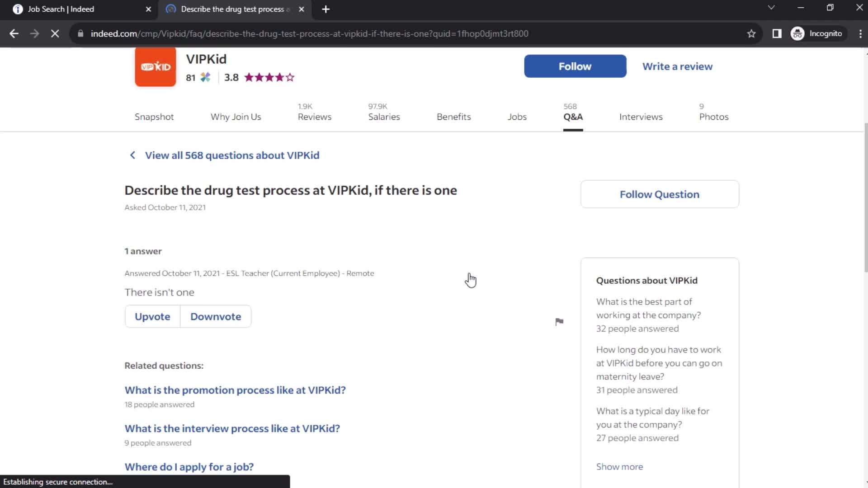The image size is (868, 488).
Task: Bookmark this page with the star icon
Action: pos(751,33)
